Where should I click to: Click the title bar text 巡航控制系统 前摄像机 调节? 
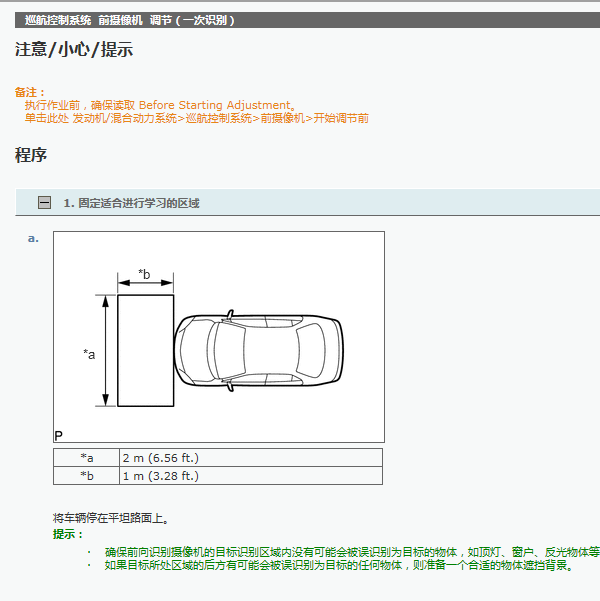pyautogui.click(x=130, y=20)
